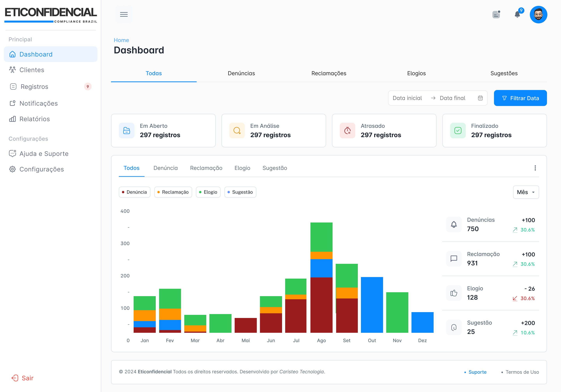
Task: Click the Atrasado timer icon
Action: click(348, 131)
